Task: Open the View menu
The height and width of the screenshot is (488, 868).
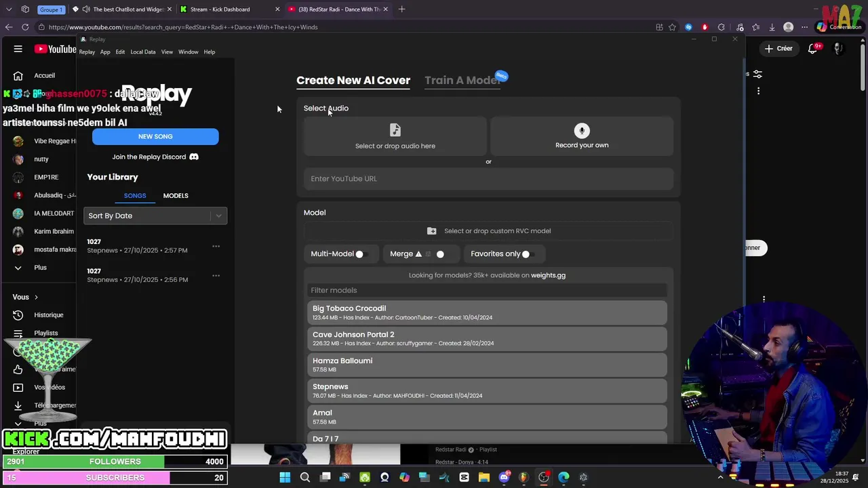Action: tap(167, 52)
